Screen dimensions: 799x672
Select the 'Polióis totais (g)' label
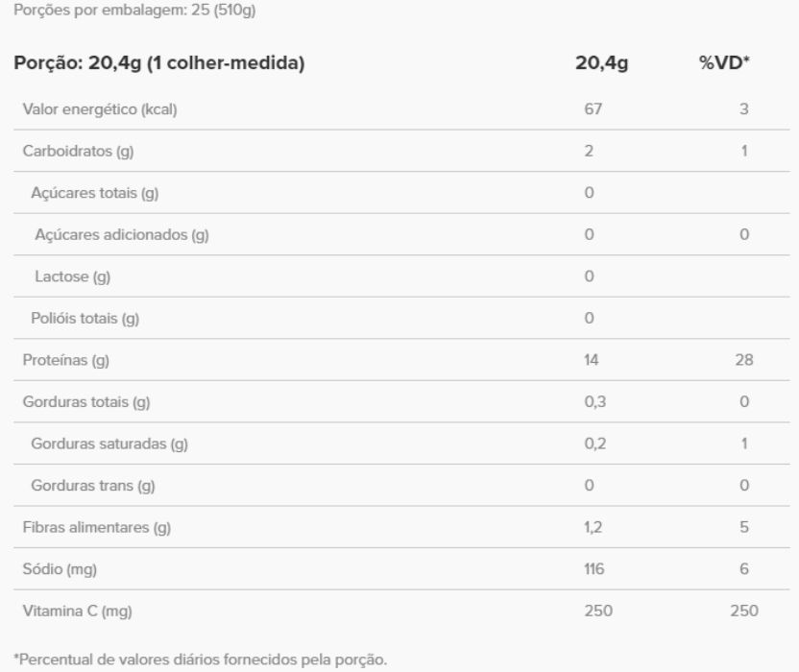click(86, 319)
